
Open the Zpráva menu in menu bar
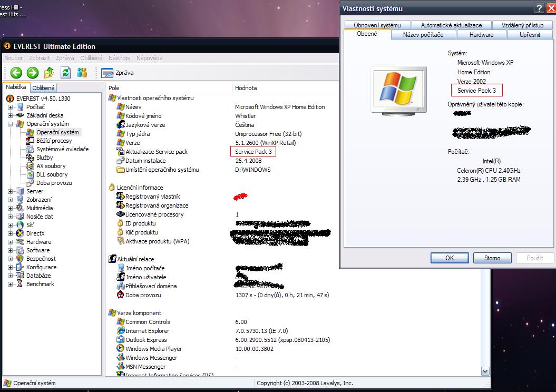[x=65, y=58]
